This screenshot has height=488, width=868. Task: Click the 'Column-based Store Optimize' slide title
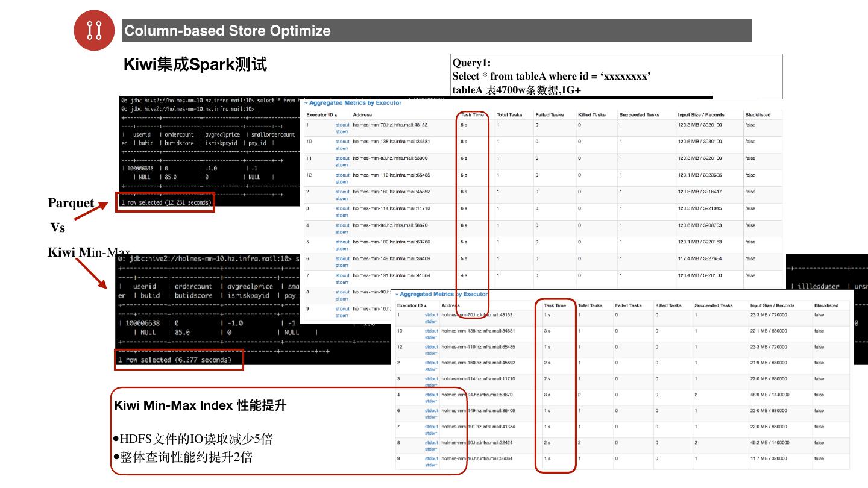(x=227, y=31)
